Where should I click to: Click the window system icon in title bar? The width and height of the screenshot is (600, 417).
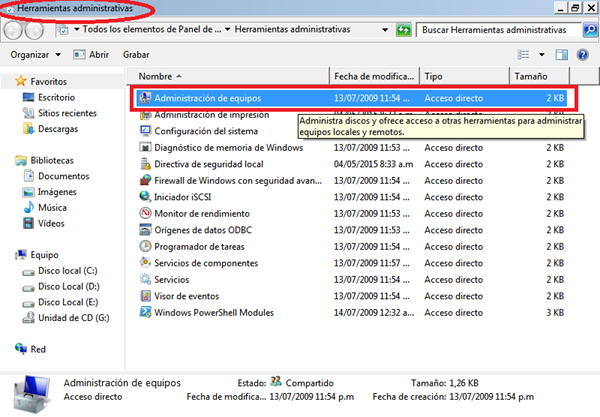point(10,9)
